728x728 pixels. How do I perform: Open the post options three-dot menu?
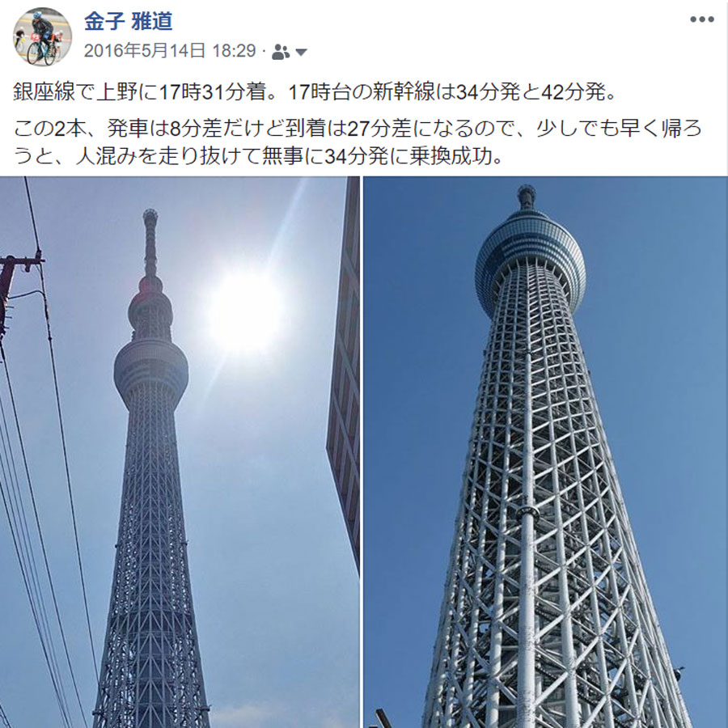[701, 19]
